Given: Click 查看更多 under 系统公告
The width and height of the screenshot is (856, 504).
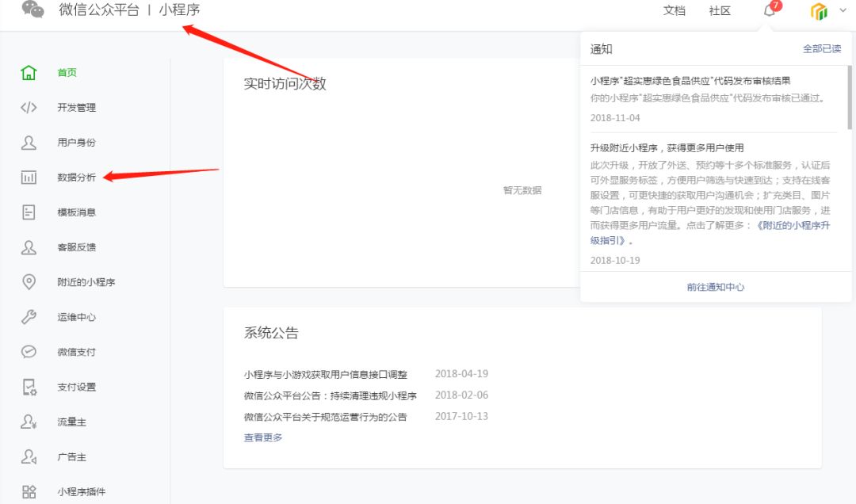Looking at the screenshot, I should coord(263,437).
